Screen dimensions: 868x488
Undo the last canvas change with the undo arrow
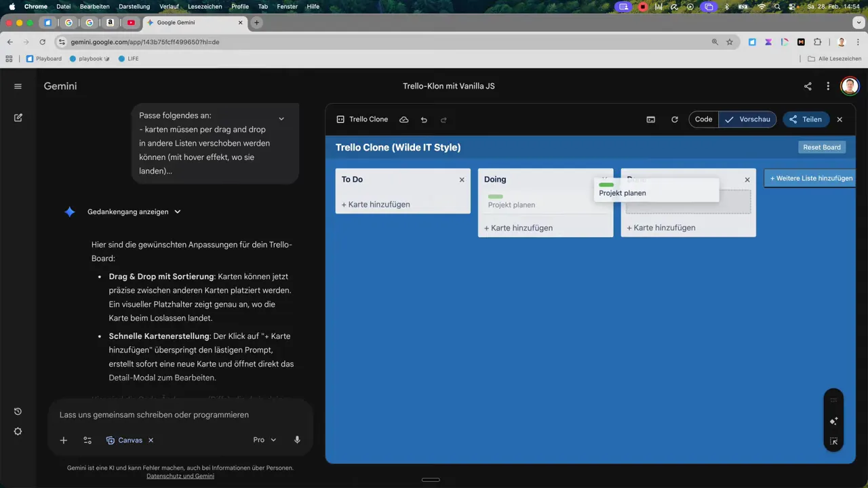coord(423,119)
